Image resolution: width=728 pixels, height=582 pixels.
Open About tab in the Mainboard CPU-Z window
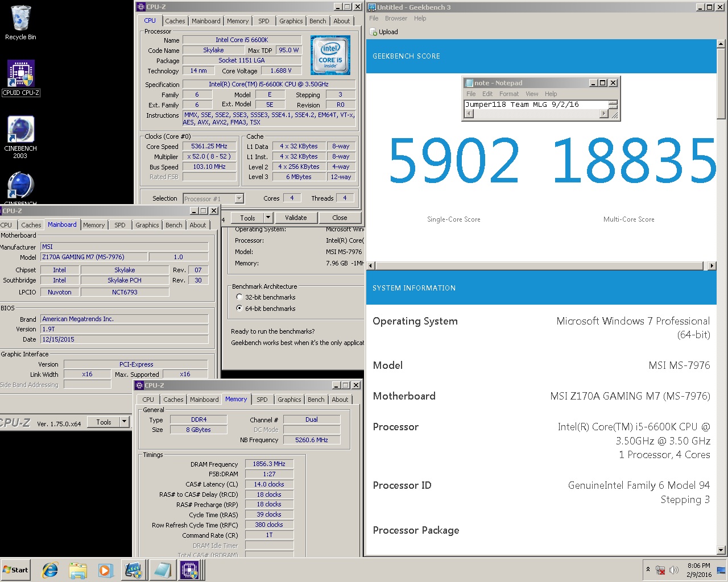click(198, 225)
